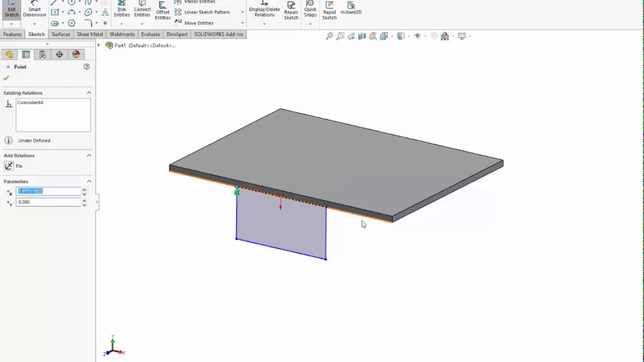Click Zoom to Fit icon

click(x=329, y=36)
